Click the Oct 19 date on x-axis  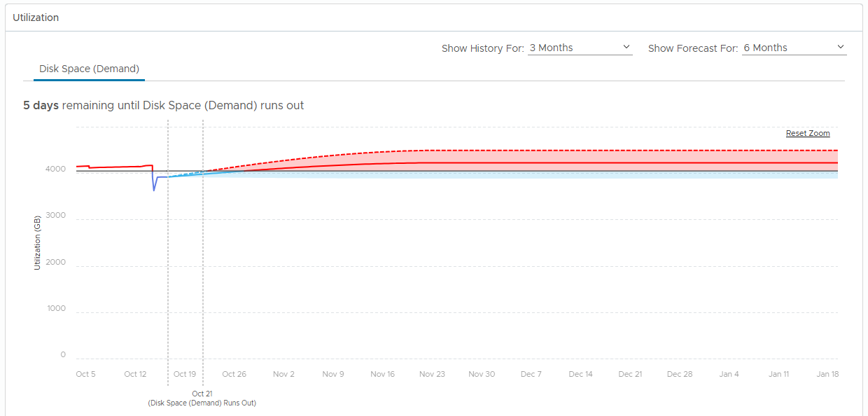185,374
